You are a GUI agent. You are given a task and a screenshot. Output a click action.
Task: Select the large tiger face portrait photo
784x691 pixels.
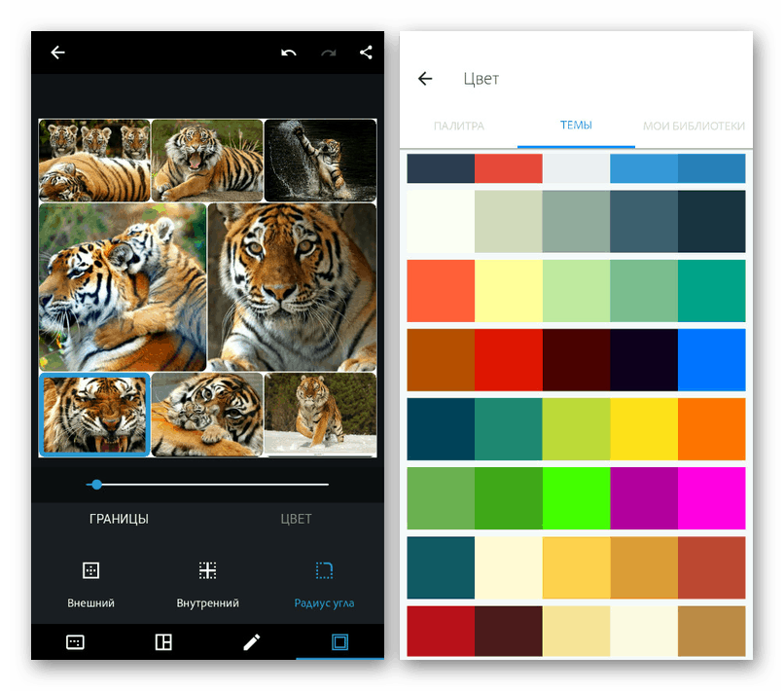(293, 287)
